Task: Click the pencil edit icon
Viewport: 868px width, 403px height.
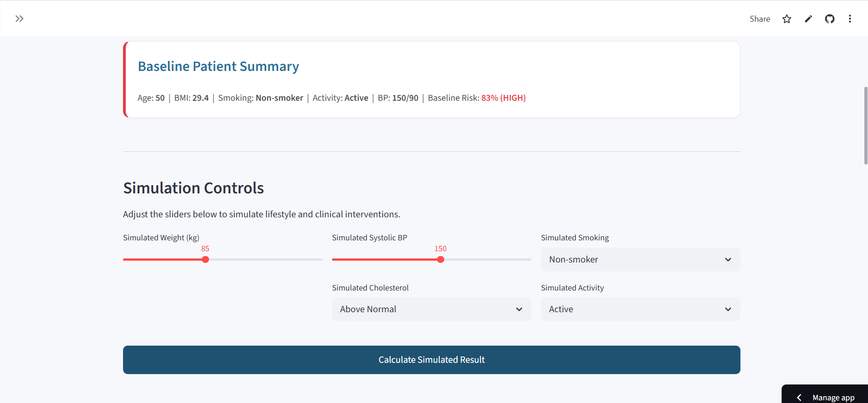Action: [x=808, y=19]
